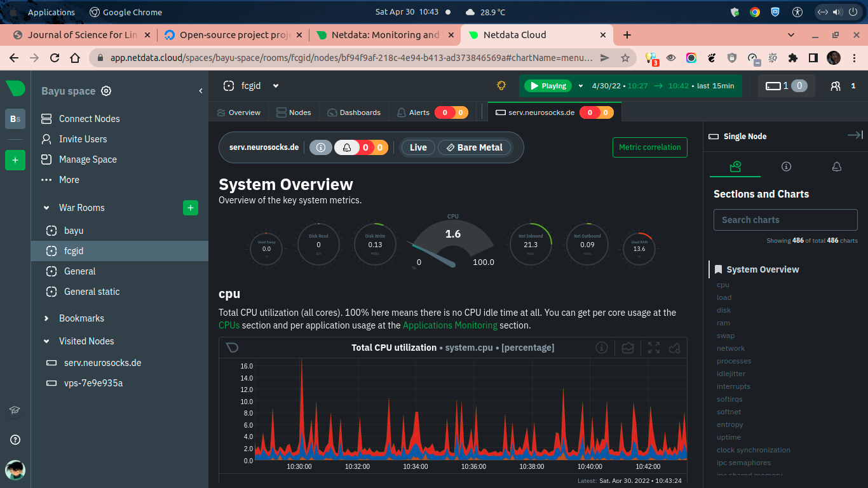
Task: Expand the Bookmarks section
Action: pos(46,318)
